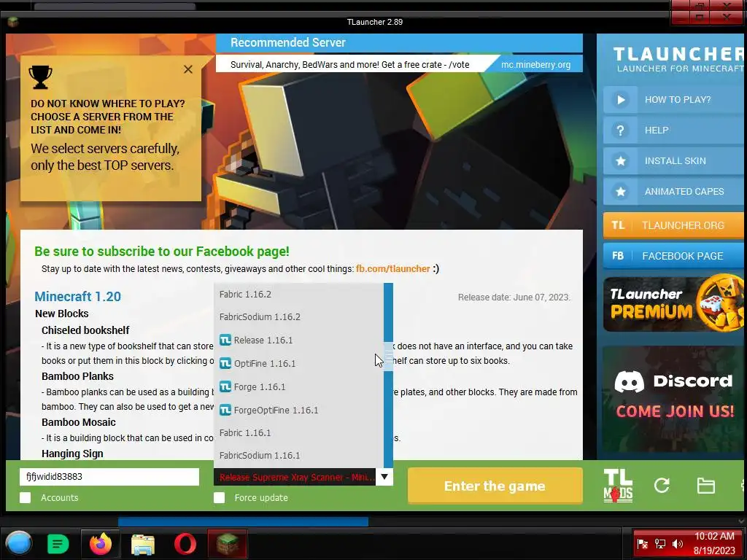747x560 pixels.
Task: Click TL icon next to Release 1.16.1
Action: point(225,340)
